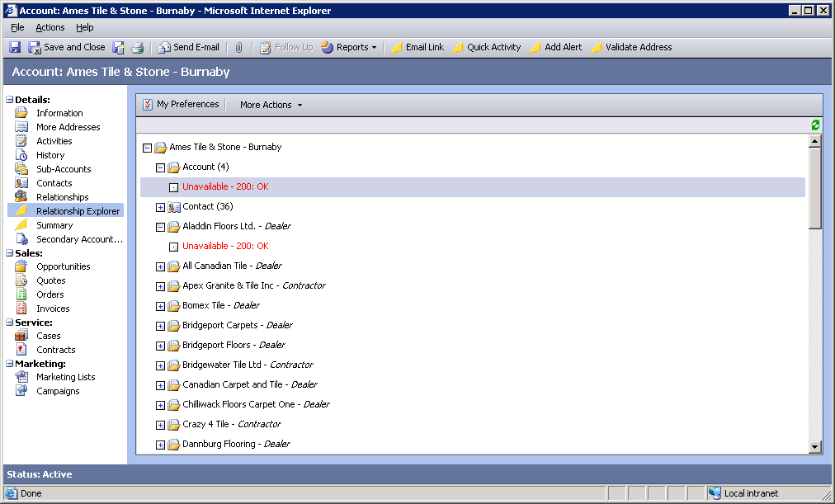
Task: Open Information in Details section
Action: tap(59, 113)
